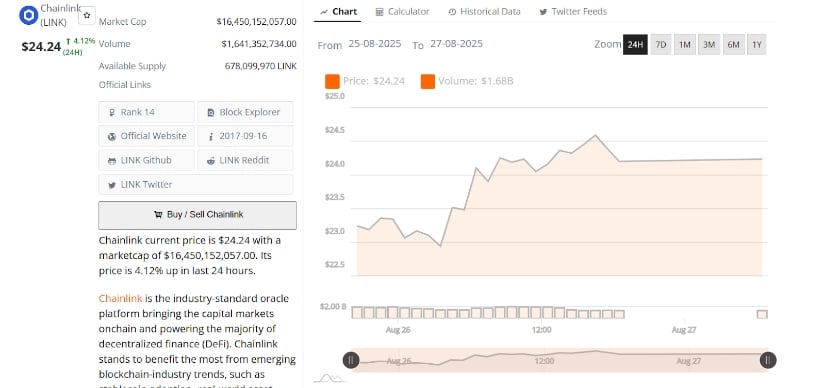825x388 pixels.
Task: Click the To date field
Action: 456,44
